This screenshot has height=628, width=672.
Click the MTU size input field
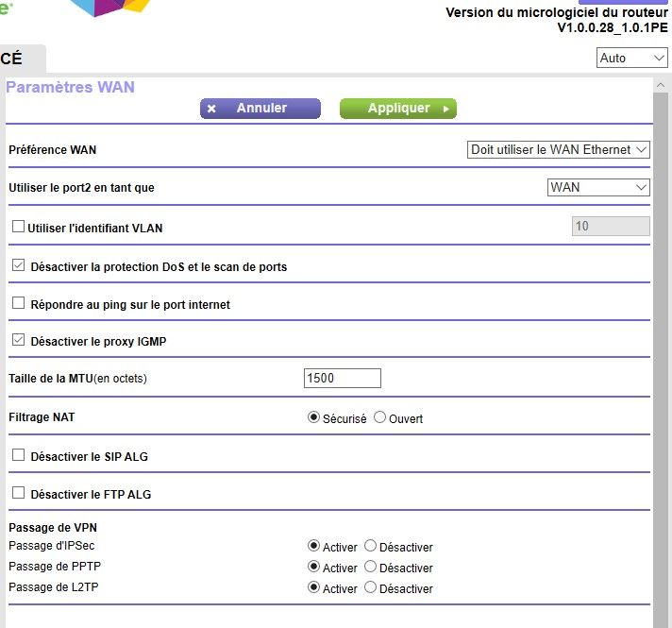coord(342,378)
